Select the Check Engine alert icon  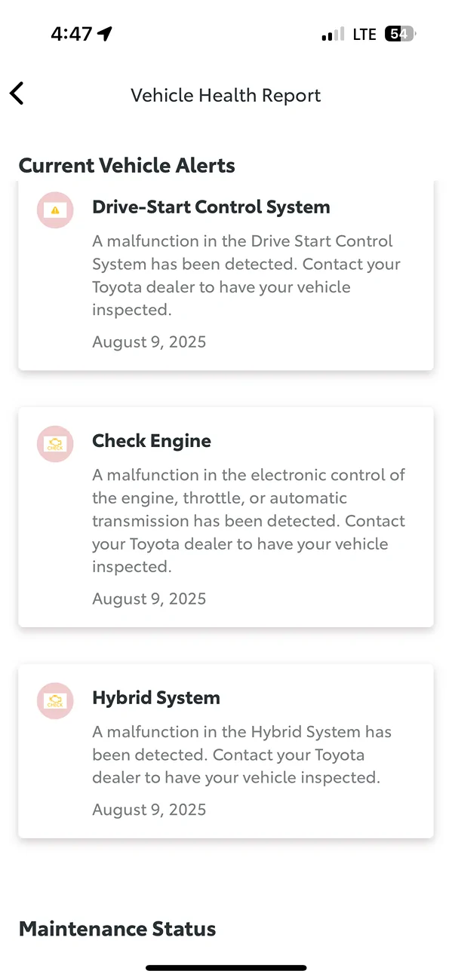(54, 444)
